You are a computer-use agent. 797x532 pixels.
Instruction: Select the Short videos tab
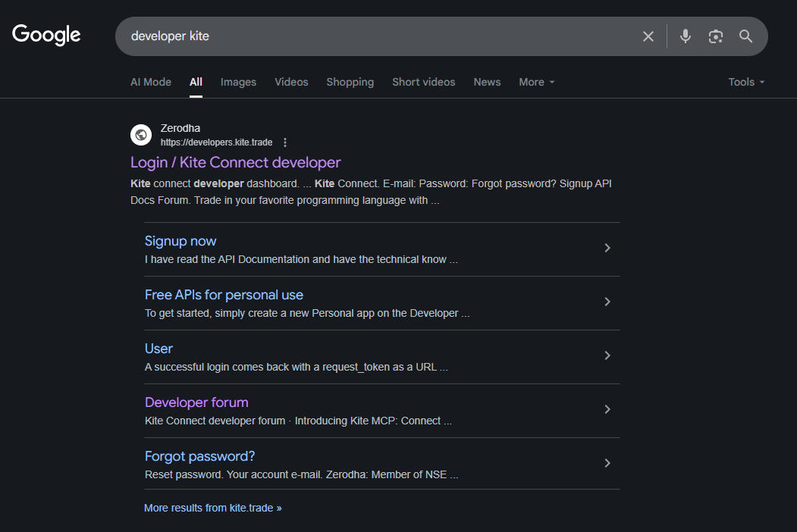point(423,82)
